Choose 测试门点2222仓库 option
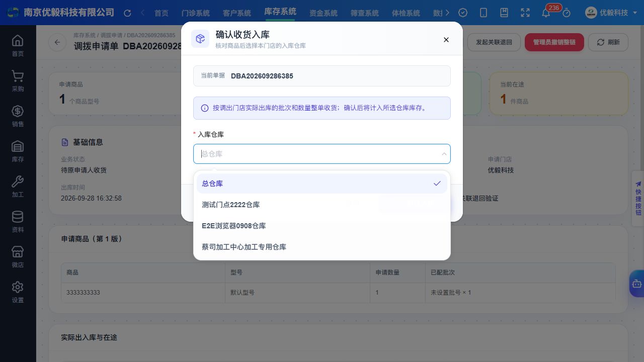Screen dimensions: 644x362 click(x=322, y=205)
